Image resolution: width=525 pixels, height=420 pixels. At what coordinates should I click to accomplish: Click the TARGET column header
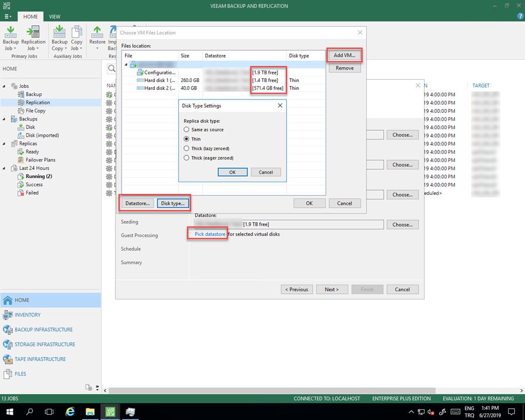[481, 86]
